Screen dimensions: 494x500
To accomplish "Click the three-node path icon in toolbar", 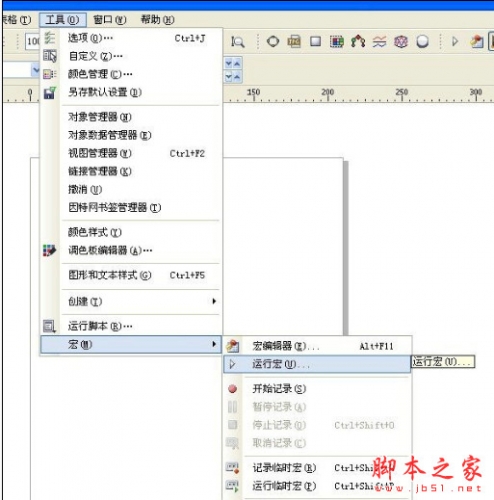I will click(x=358, y=42).
